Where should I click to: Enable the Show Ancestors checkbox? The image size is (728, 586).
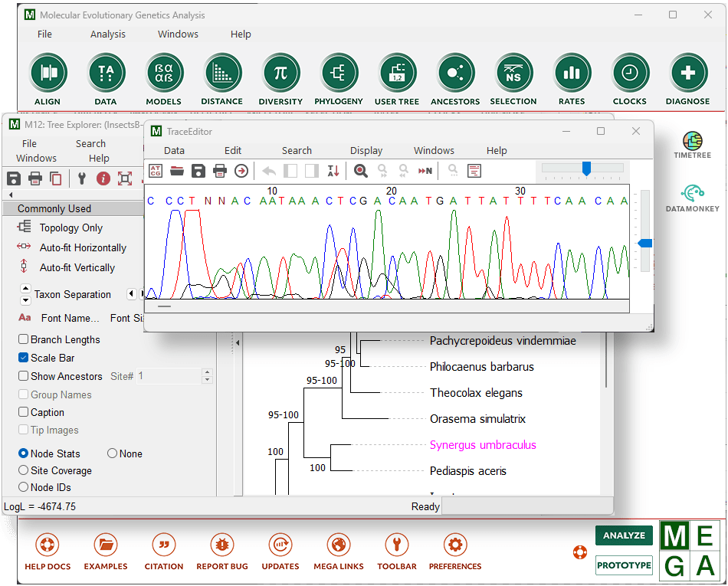(x=23, y=376)
